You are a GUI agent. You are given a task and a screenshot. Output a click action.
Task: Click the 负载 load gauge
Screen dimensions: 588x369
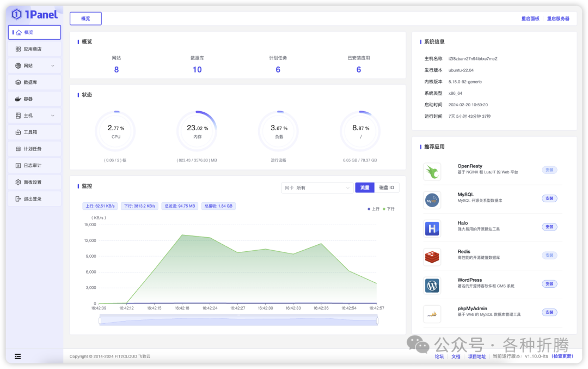[x=279, y=131]
